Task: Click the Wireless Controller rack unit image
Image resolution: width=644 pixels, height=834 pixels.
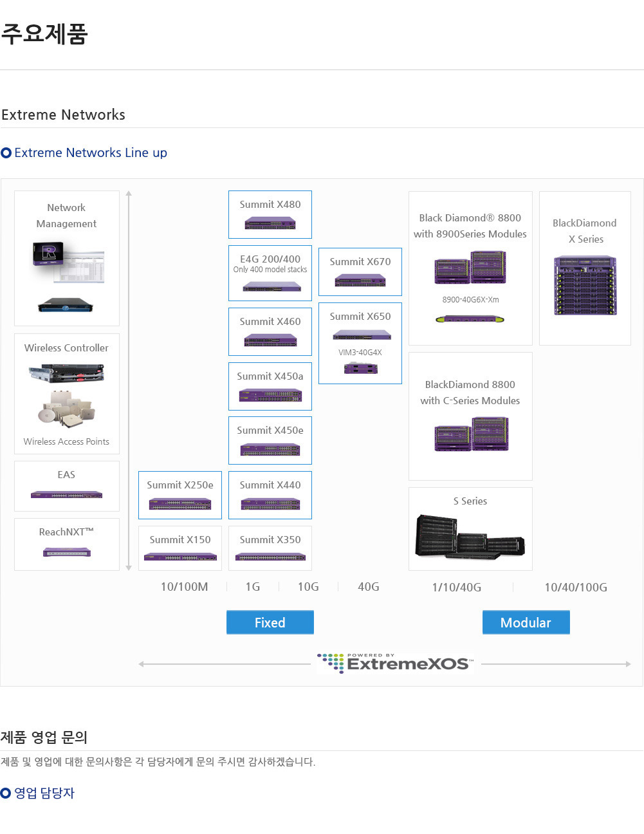Action: pos(66,373)
